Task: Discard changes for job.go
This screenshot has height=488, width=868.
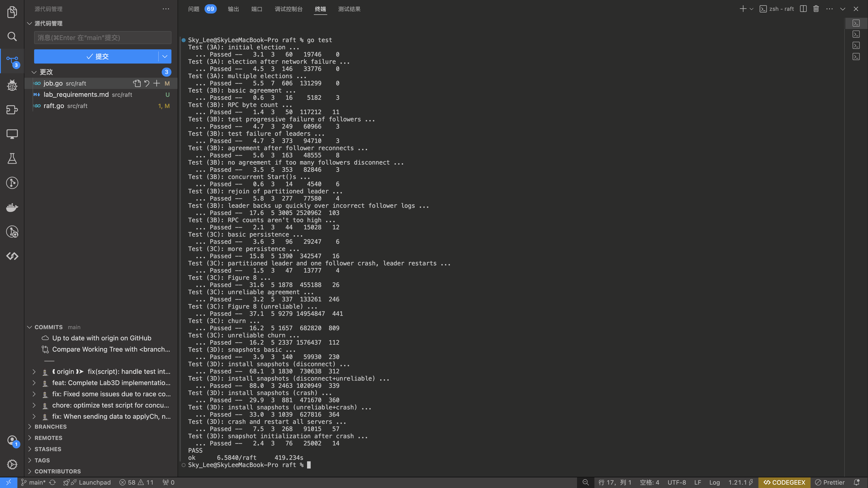Action: [147, 83]
